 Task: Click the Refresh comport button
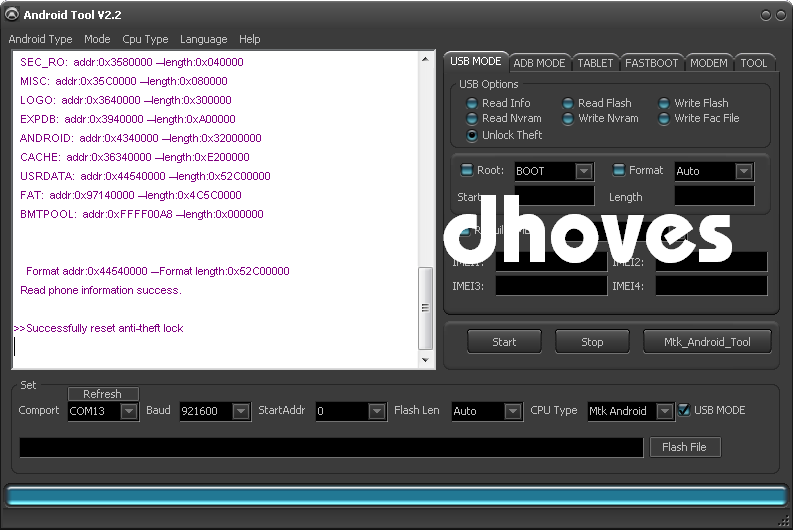(x=102, y=394)
